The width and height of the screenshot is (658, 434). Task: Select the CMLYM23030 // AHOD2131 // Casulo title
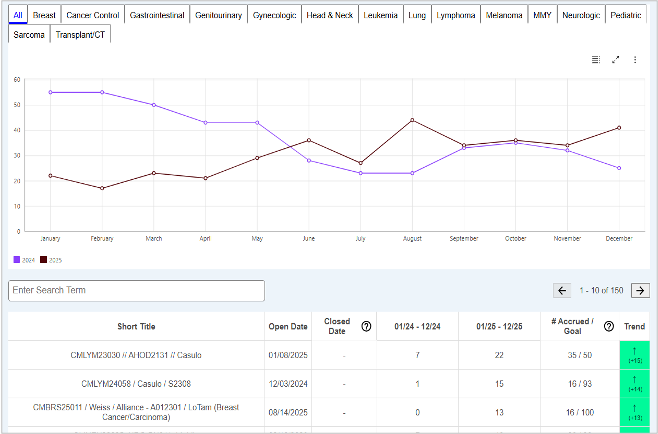[x=136, y=355]
